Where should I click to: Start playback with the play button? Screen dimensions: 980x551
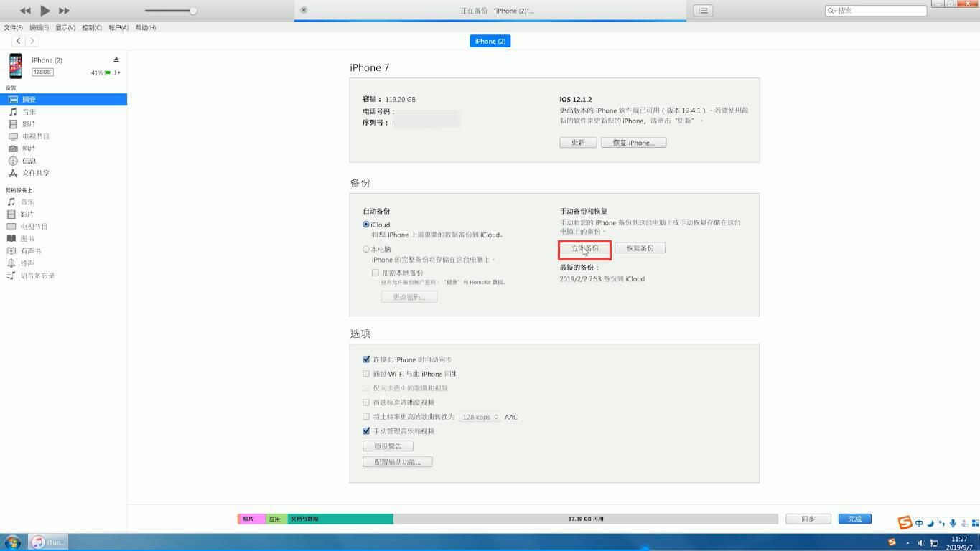(45, 11)
